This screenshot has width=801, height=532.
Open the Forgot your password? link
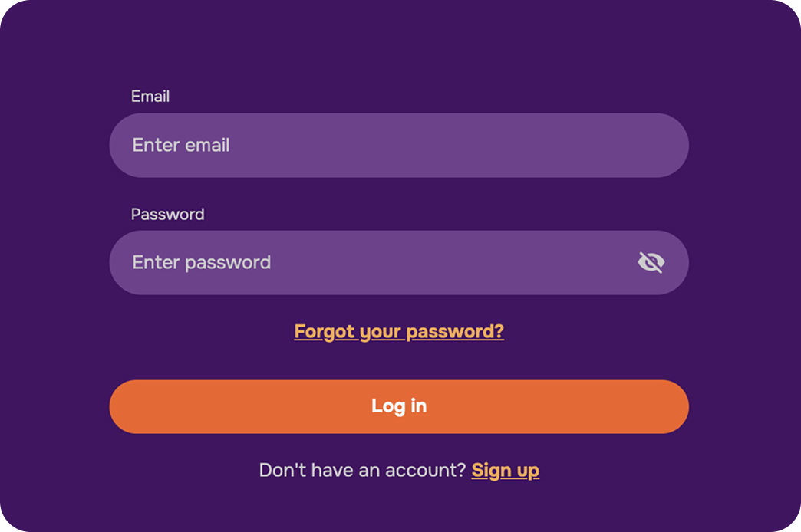[399, 331]
